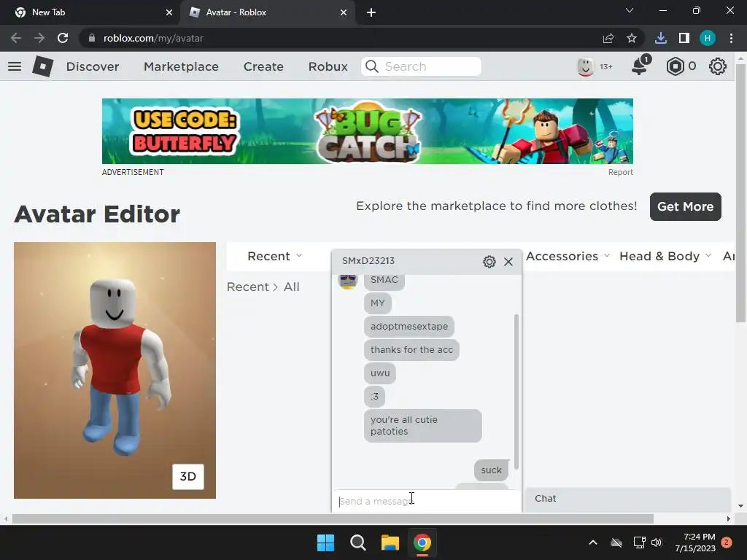Screen dimensions: 747x560
Task: Open the avatar profile icon in header
Action: [586, 66]
